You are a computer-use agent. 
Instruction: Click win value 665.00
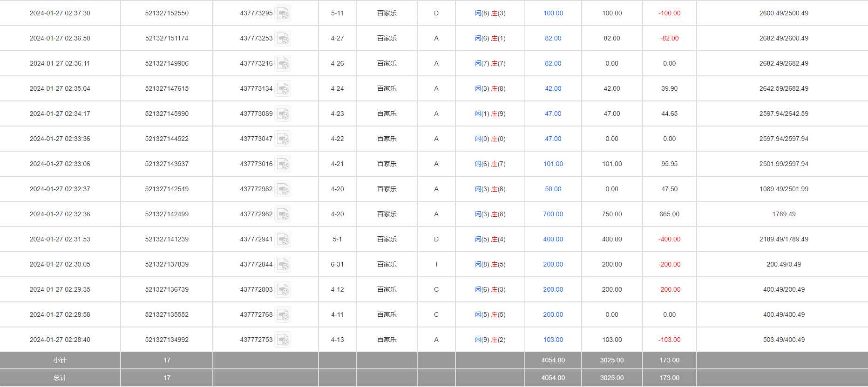pyautogui.click(x=669, y=214)
